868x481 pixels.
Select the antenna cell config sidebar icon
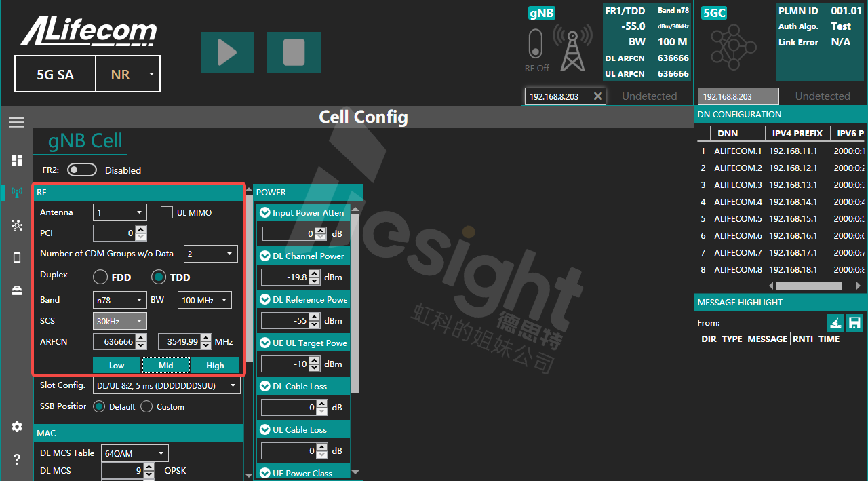coord(17,193)
